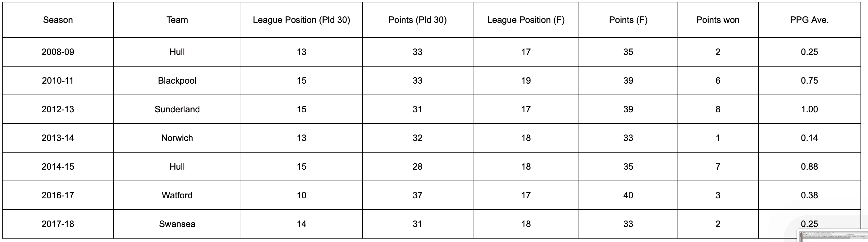This screenshot has height=242, width=868.
Task: Select the 0.88 PPG average cell
Action: (809, 167)
